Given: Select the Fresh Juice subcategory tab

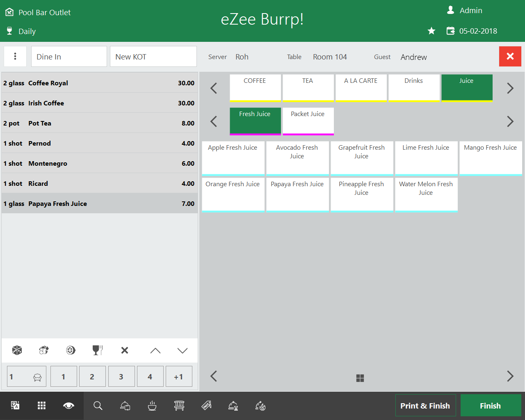Looking at the screenshot, I should pos(255,121).
